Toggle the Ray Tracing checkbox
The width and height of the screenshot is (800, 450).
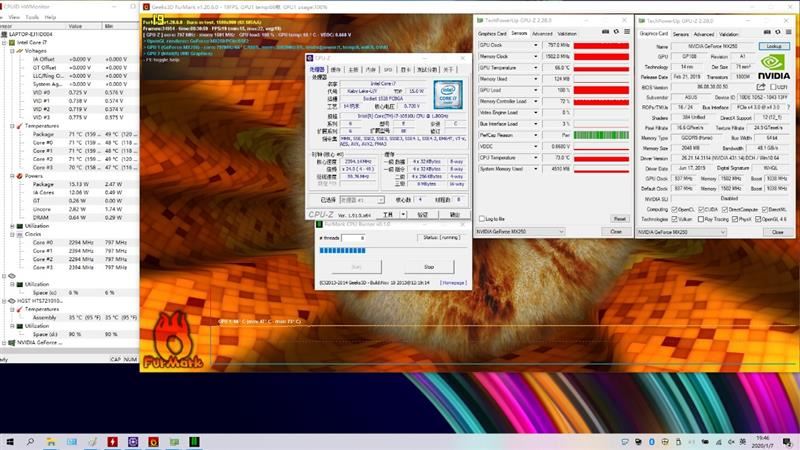[x=701, y=219]
